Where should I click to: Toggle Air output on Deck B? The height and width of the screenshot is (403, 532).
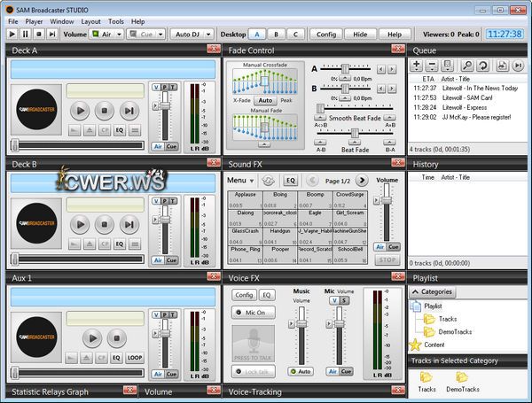pos(158,260)
